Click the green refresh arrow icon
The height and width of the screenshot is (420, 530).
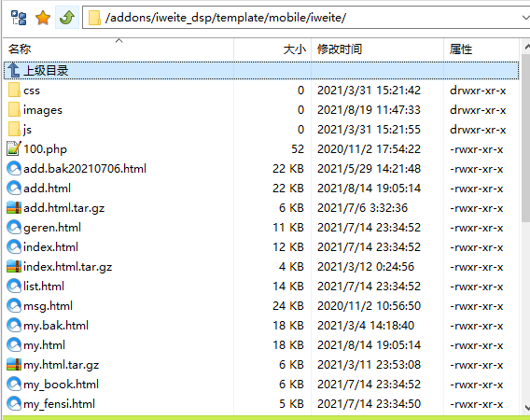(x=67, y=18)
